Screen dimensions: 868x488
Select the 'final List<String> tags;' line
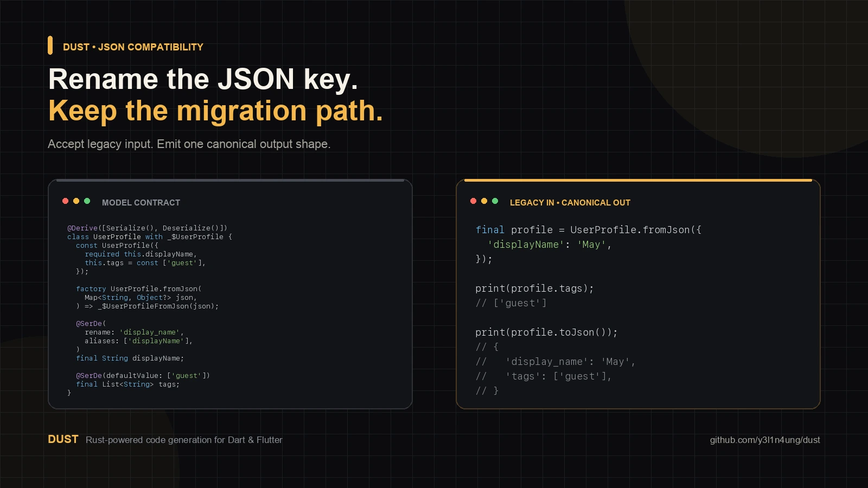pos(127,384)
